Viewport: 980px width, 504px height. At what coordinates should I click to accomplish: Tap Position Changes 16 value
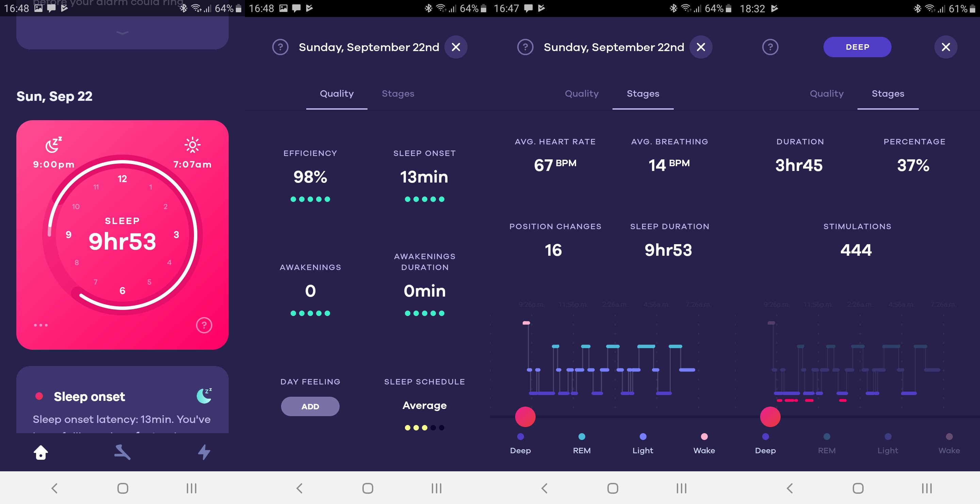tap(553, 250)
